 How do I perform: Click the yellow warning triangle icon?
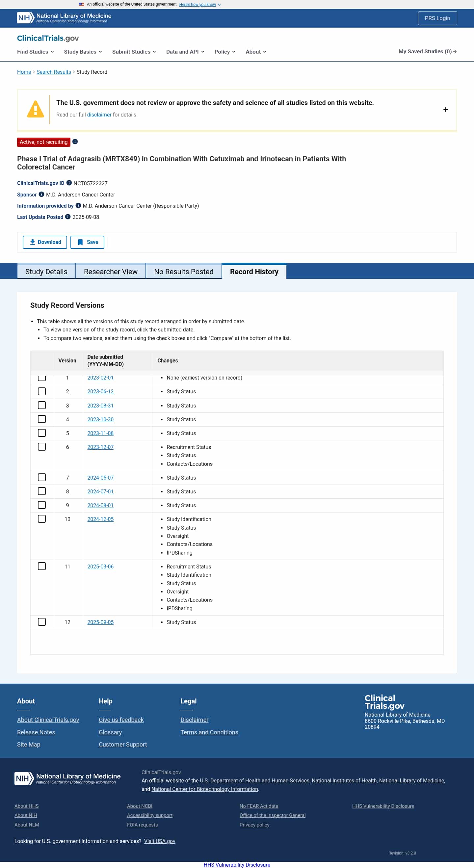(35, 109)
